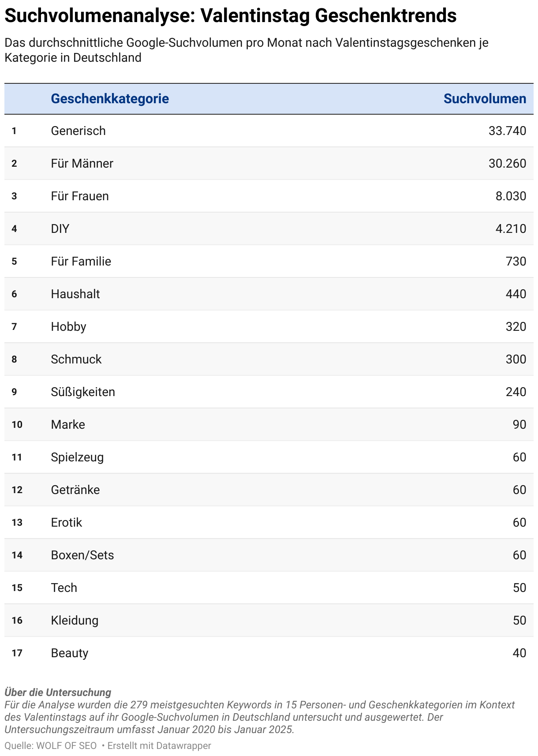Select the Getränke category
Image resolution: width=538 pixels, height=756 pixels.
(x=75, y=490)
